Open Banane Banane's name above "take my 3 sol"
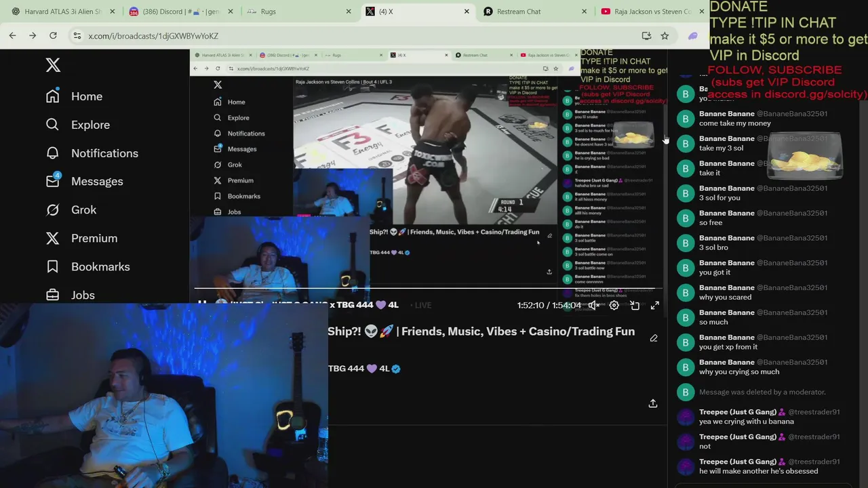Image resolution: width=868 pixels, height=488 pixels. (x=727, y=139)
